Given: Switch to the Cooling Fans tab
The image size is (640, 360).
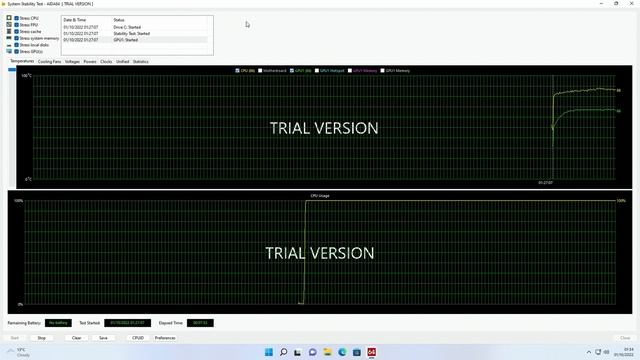Looking at the screenshot, I should 49,62.
